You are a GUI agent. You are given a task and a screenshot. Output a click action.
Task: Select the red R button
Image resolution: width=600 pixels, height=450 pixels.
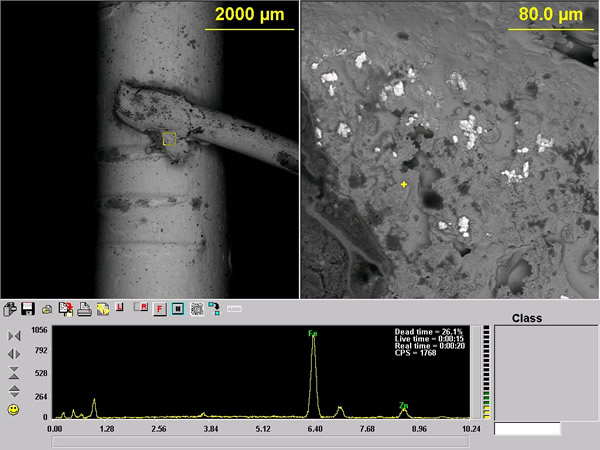(141, 307)
